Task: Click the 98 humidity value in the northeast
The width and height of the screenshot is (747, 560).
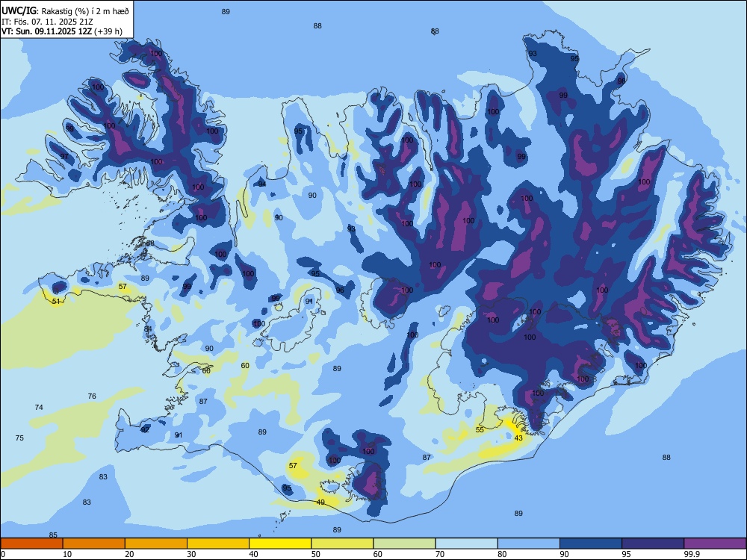Action: coord(622,81)
